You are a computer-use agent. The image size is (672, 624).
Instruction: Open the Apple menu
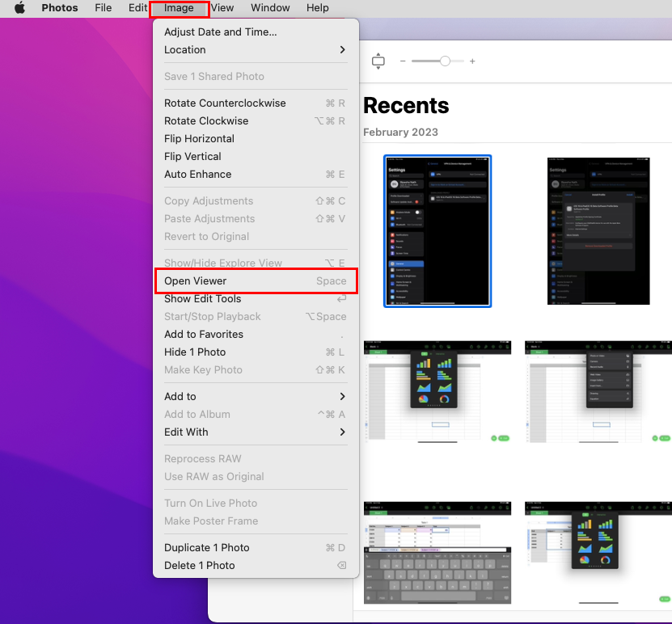click(x=19, y=8)
